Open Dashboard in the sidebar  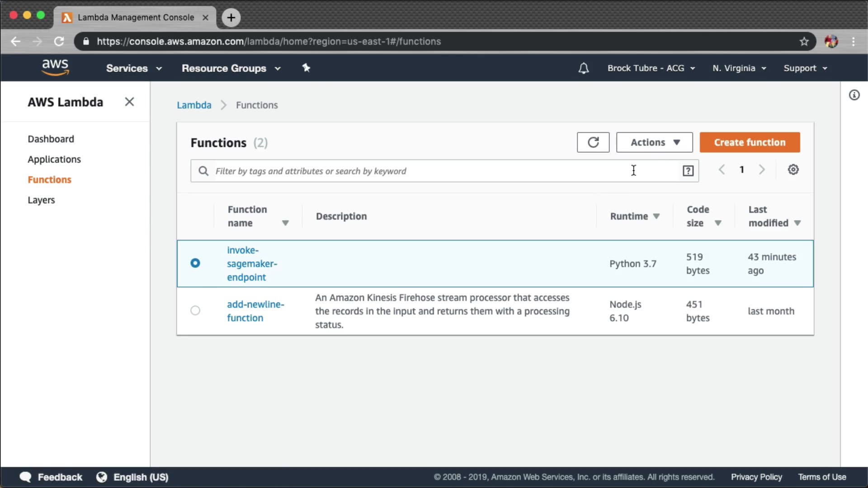click(x=51, y=139)
